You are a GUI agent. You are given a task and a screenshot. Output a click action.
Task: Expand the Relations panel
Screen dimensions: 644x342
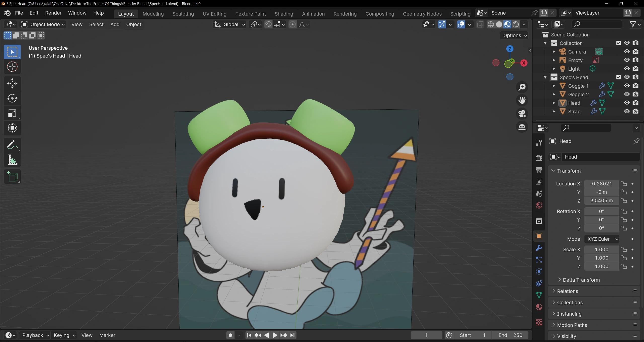(x=568, y=291)
